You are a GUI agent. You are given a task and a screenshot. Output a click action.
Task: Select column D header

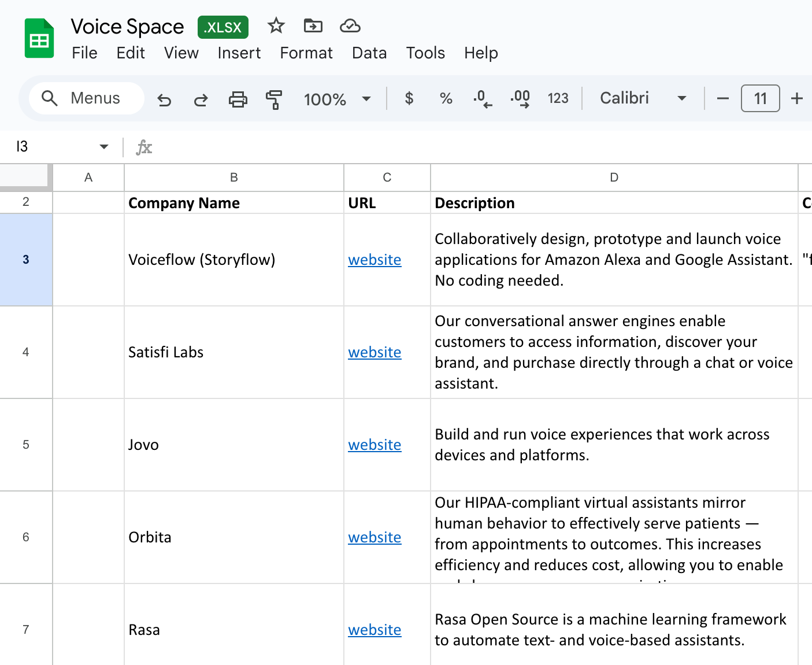pyautogui.click(x=614, y=178)
